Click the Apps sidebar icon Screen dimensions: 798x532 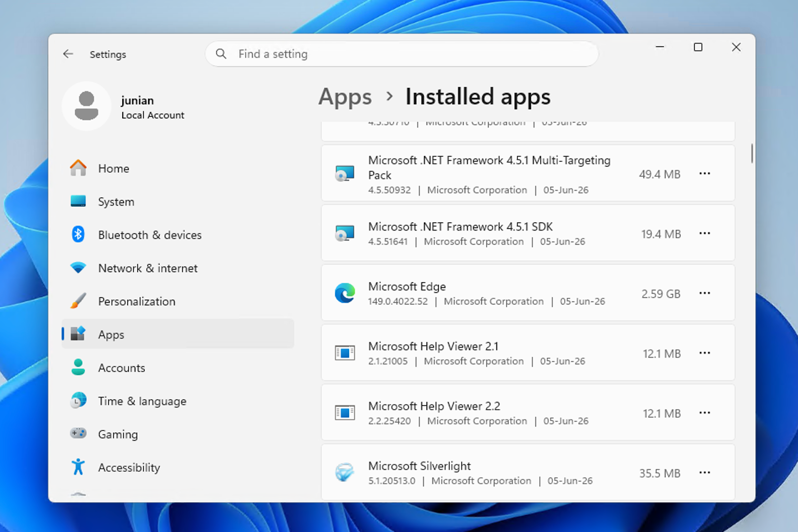[78, 334]
